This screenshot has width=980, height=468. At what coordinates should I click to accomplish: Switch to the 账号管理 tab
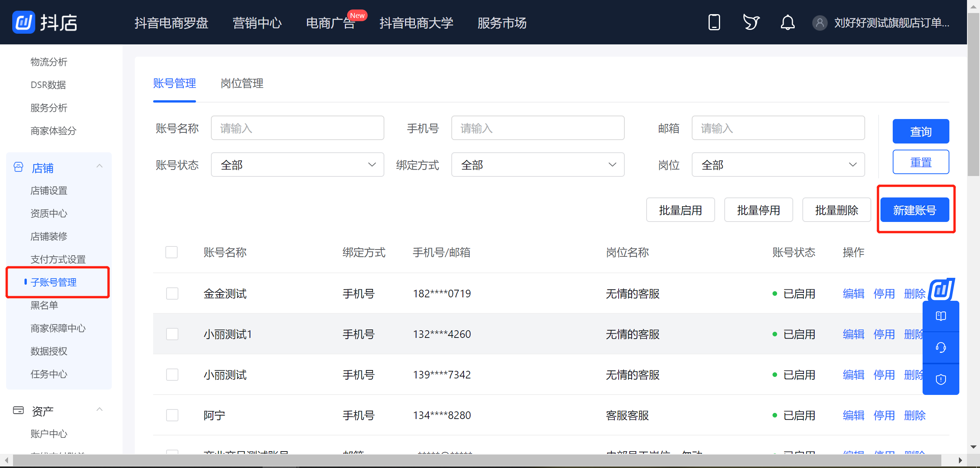(175, 83)
